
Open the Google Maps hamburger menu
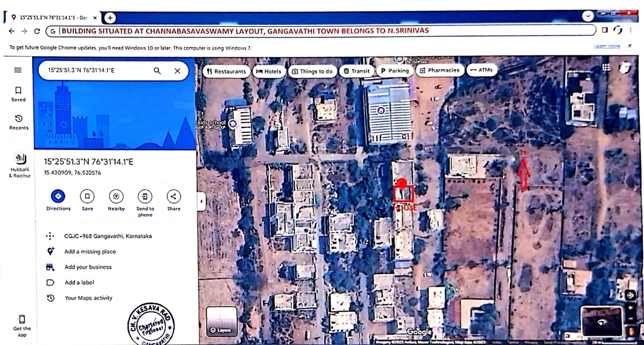click(18, 70)
